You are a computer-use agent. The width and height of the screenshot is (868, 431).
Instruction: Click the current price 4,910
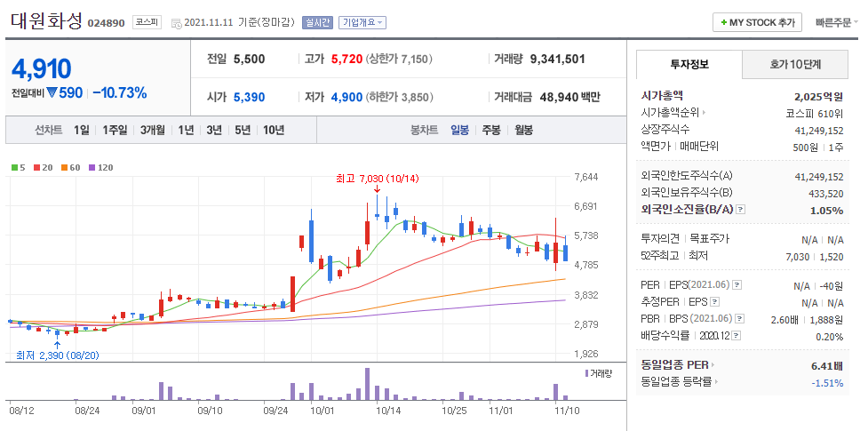pos(42,68)
